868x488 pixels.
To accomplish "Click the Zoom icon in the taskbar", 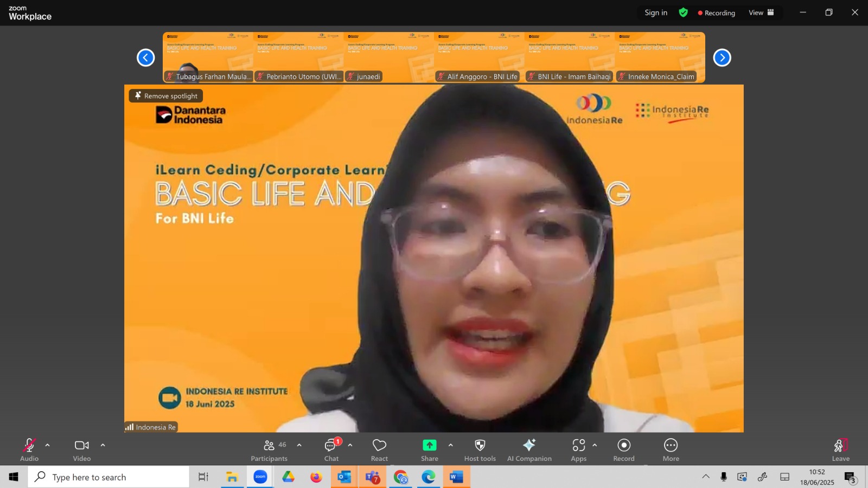I will click(x=260, y=477).
